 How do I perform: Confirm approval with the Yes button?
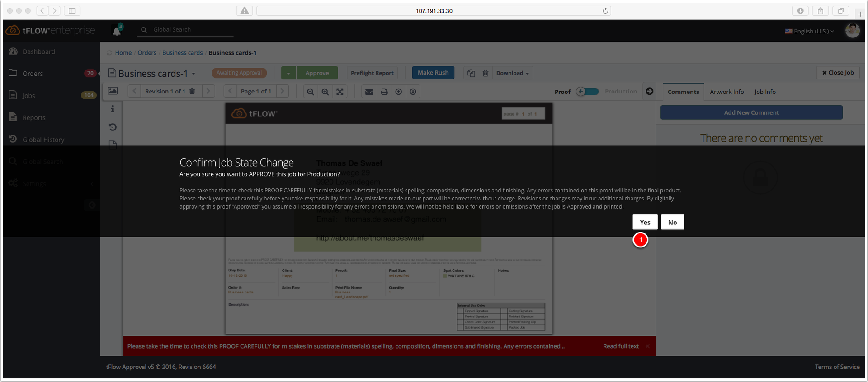(645, 222)
